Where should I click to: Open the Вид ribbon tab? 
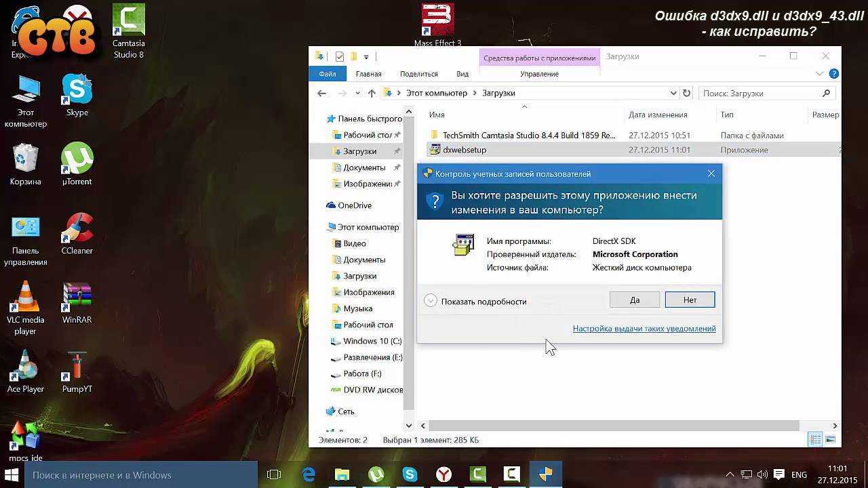[x=462, y=74]
